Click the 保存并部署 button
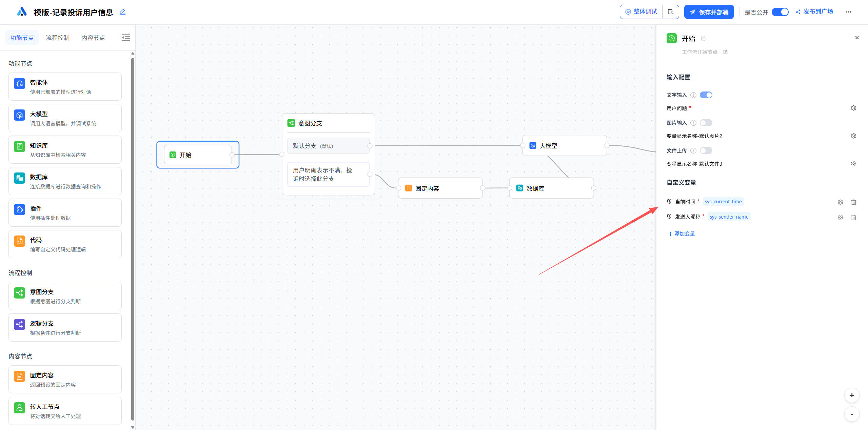868x430 pixels. coord(709,12)
